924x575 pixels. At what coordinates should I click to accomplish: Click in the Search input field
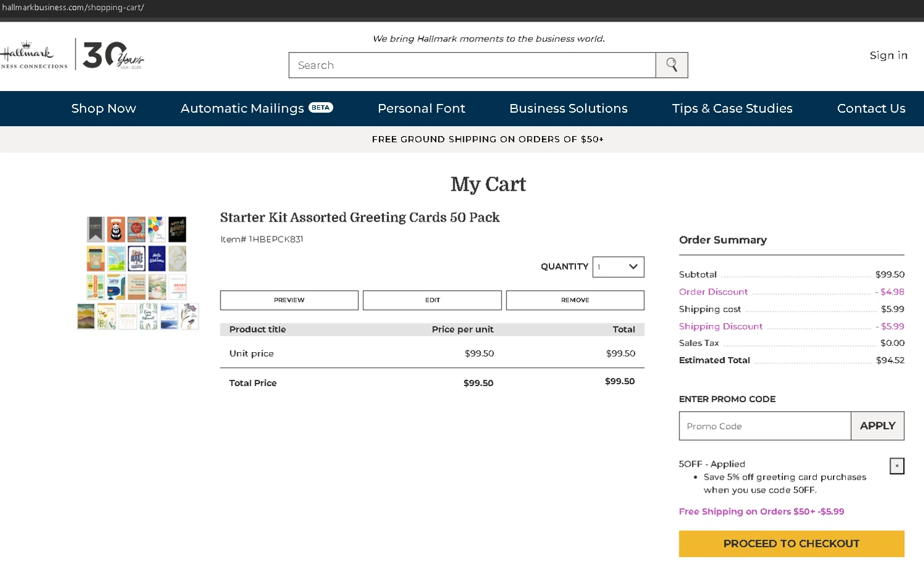point(472,65)
